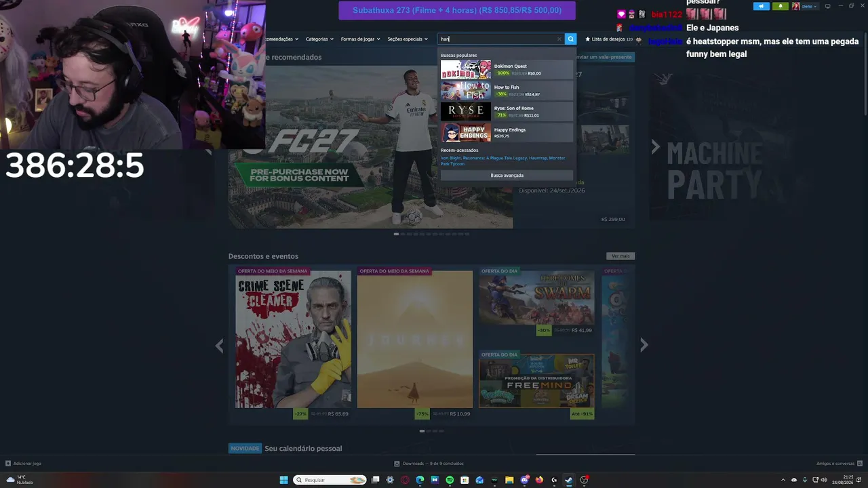Image resolution: width=868 pixels, height=488 pixels.
Task: Open Task View on the taskbar
Action: pyautogui.click(x=375, y=480)
